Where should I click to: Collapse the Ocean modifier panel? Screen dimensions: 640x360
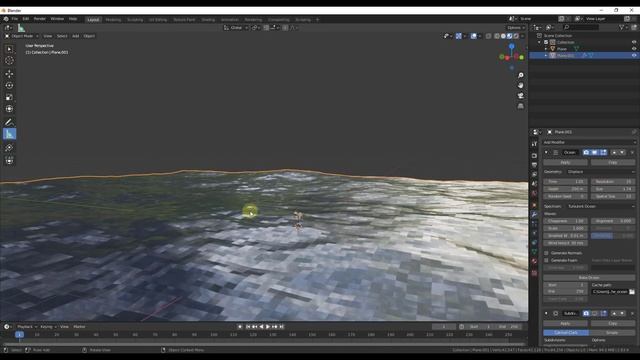(546, 152)
